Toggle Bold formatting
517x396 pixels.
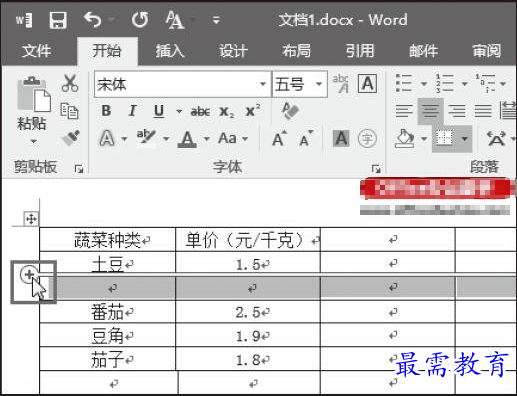[106, 111]
